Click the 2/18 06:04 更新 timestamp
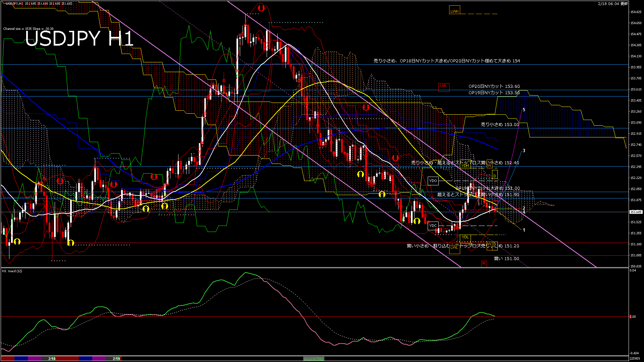The image size is (644, 362). point(613,4)
